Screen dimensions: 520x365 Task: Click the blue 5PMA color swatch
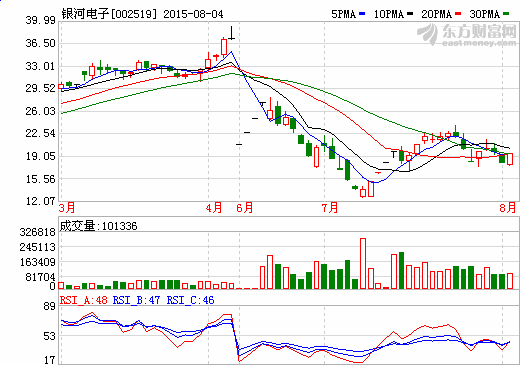tap(362, 14)
